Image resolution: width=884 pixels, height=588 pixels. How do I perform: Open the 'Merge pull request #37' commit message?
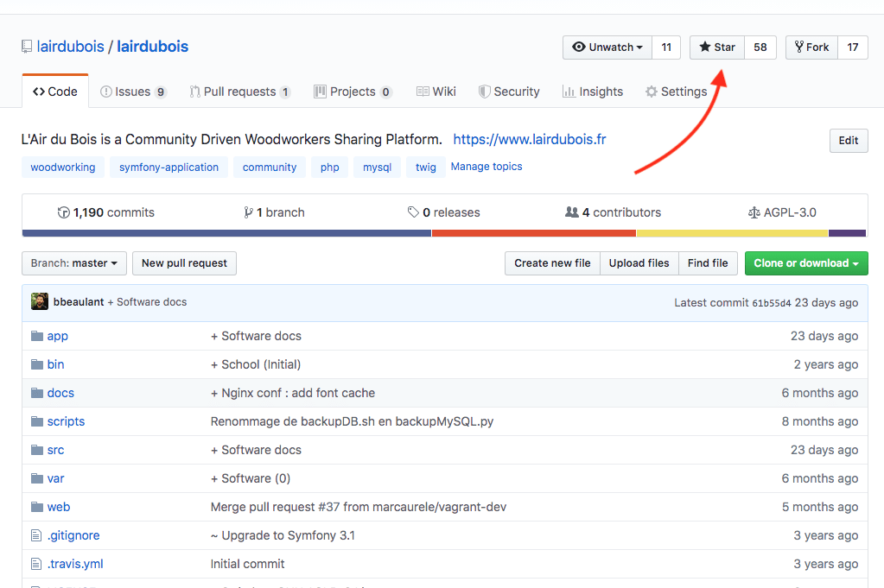(x=359, y=507)
